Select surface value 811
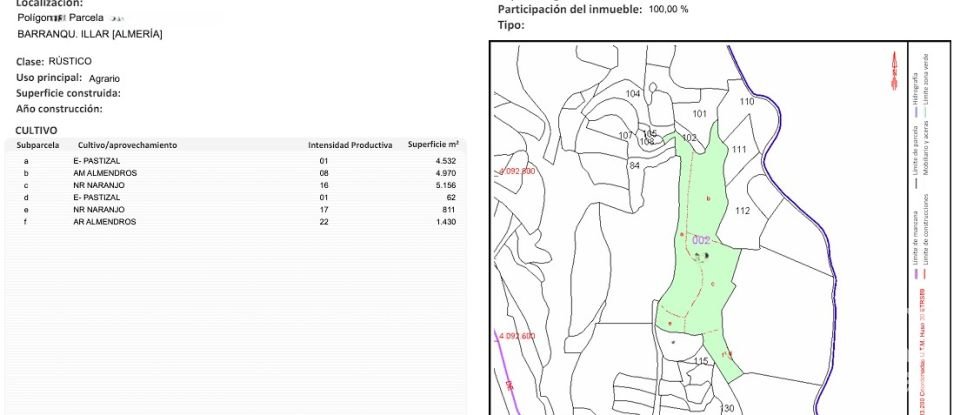960x415 pixels. [449, 209]
